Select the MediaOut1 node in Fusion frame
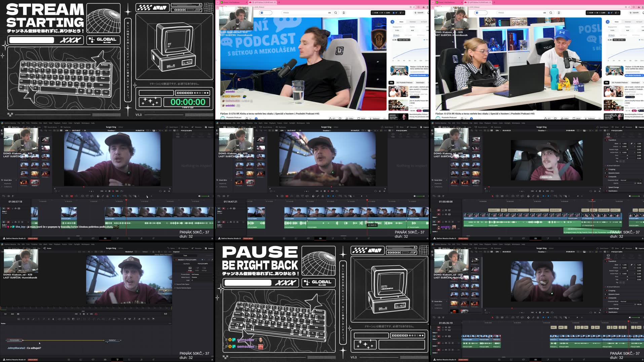The height and width of the screenshot is (362, 644). pos(112,340)
